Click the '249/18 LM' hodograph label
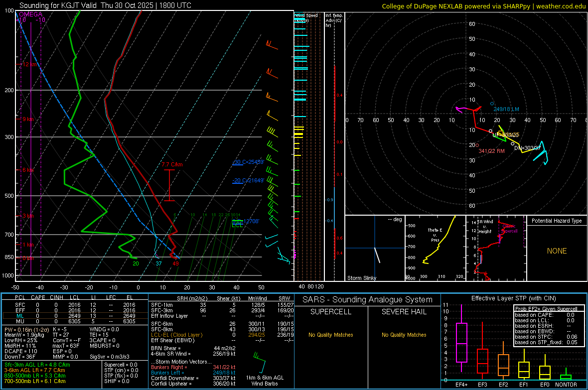This screenshot has height=390, width=588. [x=506, y=109]
